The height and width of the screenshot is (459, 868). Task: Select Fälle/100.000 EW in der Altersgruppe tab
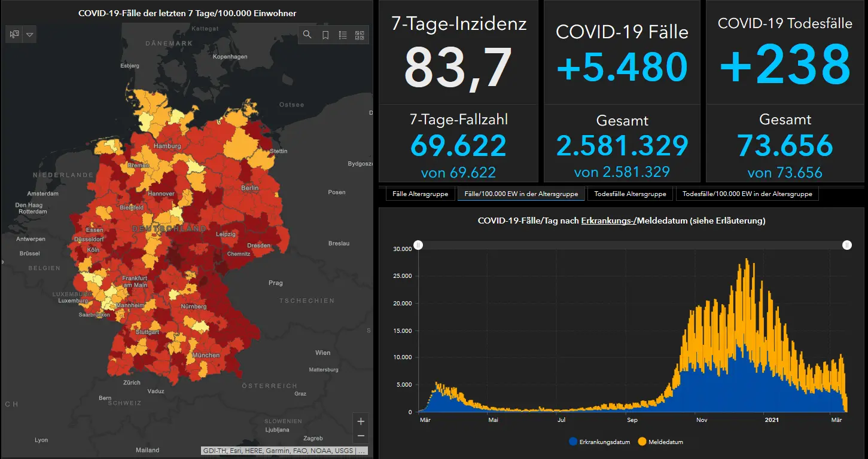[521, 194]
